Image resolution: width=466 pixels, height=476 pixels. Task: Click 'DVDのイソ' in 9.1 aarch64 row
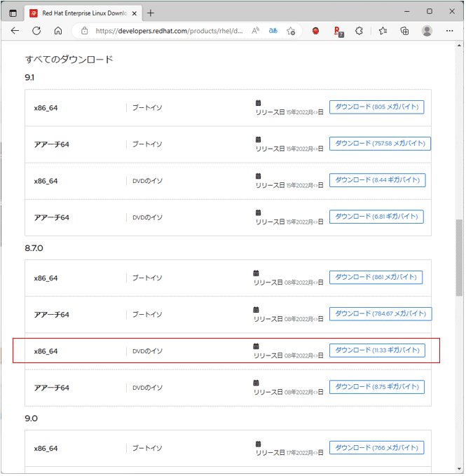147,217
